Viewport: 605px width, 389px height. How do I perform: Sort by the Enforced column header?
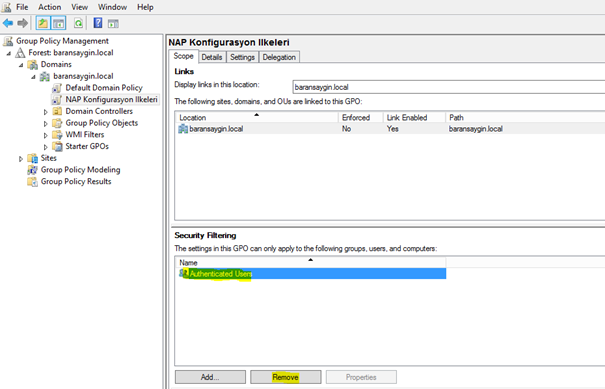click(360, 117)
